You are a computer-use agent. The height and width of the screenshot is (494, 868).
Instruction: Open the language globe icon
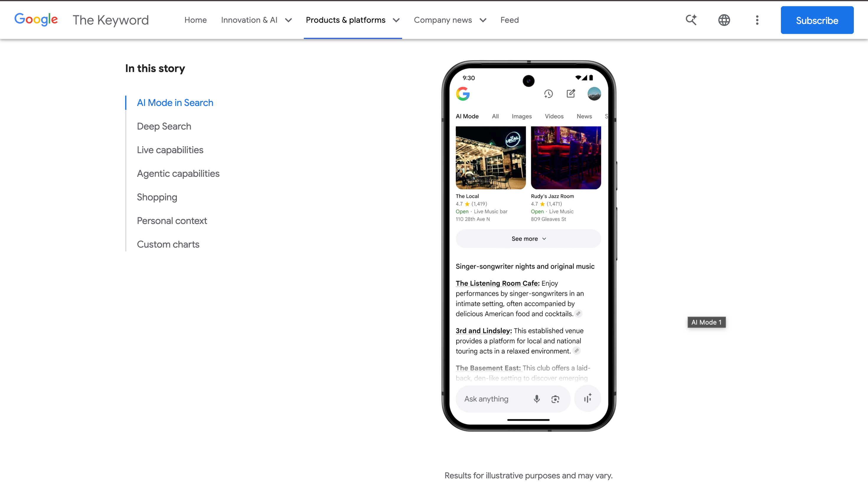pyautogui.click(x=724, y=20)
